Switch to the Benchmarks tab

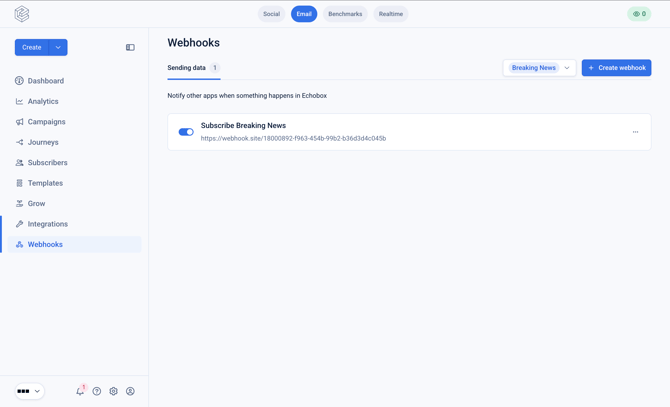pyautogui.click(x=345, y=14)
